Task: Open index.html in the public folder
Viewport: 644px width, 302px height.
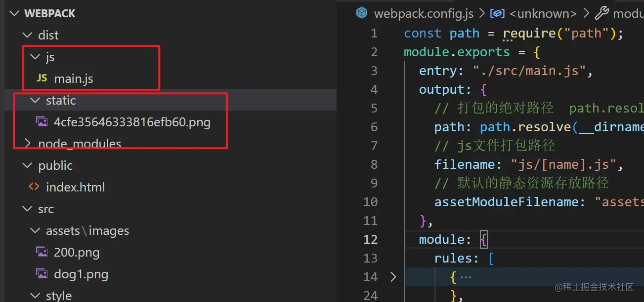Action: pyautogui.click(x=75, y=187)
